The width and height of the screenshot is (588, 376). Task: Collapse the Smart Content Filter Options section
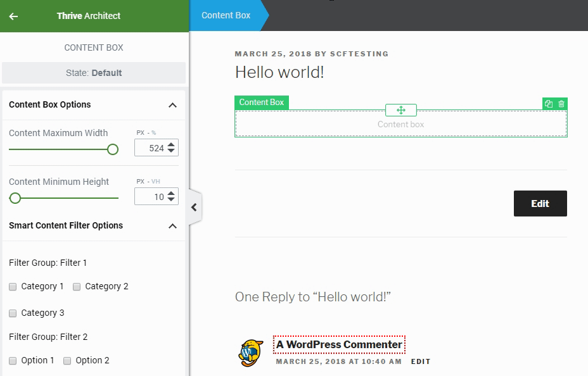tap(172, 226)
